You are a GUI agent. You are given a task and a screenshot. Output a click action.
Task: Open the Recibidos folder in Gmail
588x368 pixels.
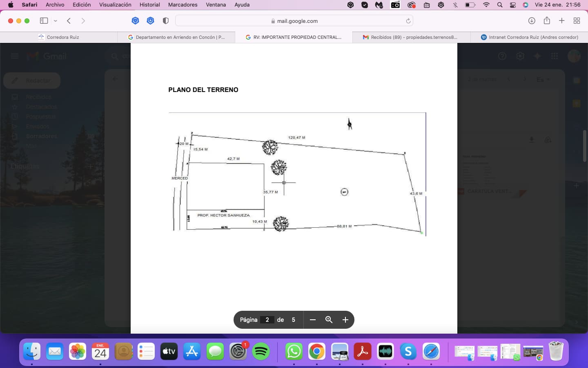pos(39,97)
